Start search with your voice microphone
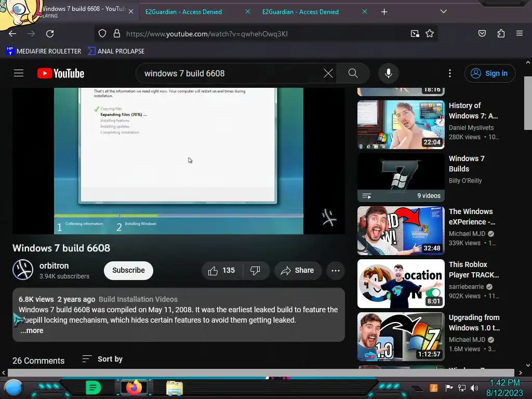The height and width of the screenshot is (399, 532). coord(389,73)
